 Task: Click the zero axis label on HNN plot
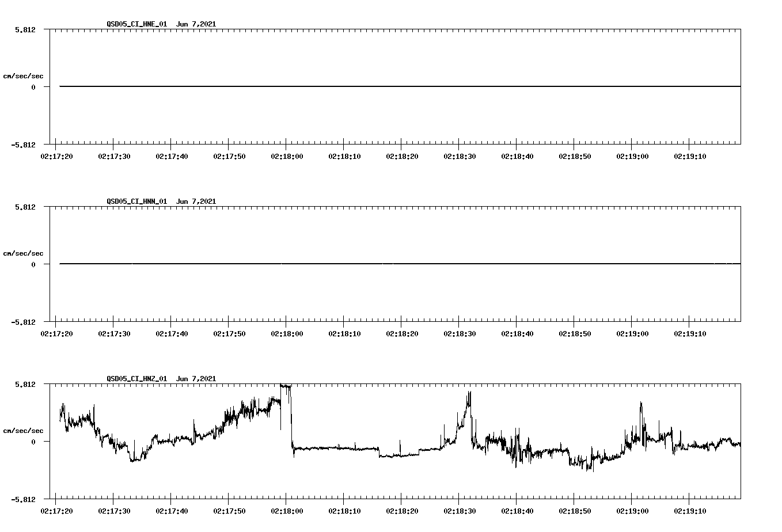click(33, 264)
